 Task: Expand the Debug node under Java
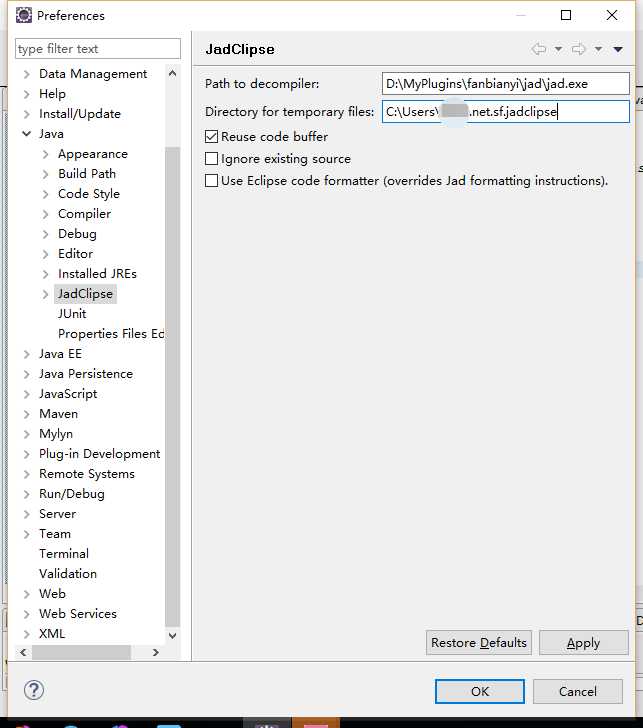coord(45,234)
